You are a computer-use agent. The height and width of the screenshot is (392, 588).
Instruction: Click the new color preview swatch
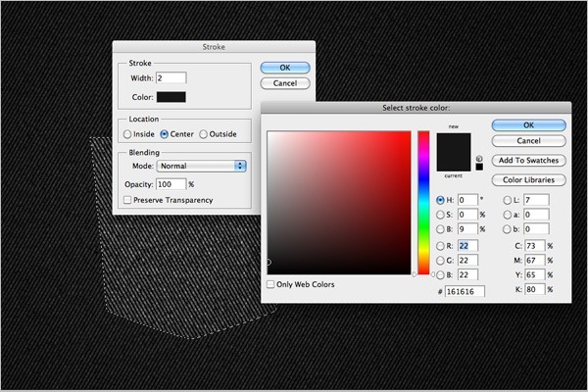454,142
